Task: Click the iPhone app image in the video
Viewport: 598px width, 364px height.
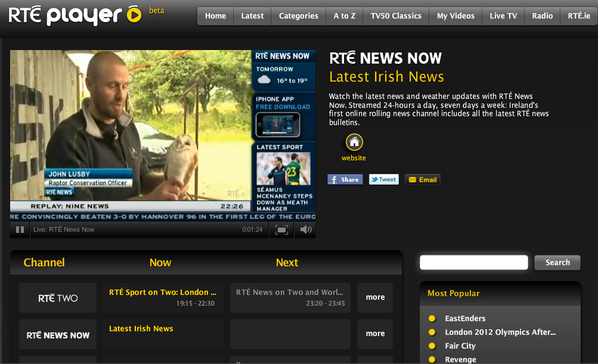Action: point(278,125)
